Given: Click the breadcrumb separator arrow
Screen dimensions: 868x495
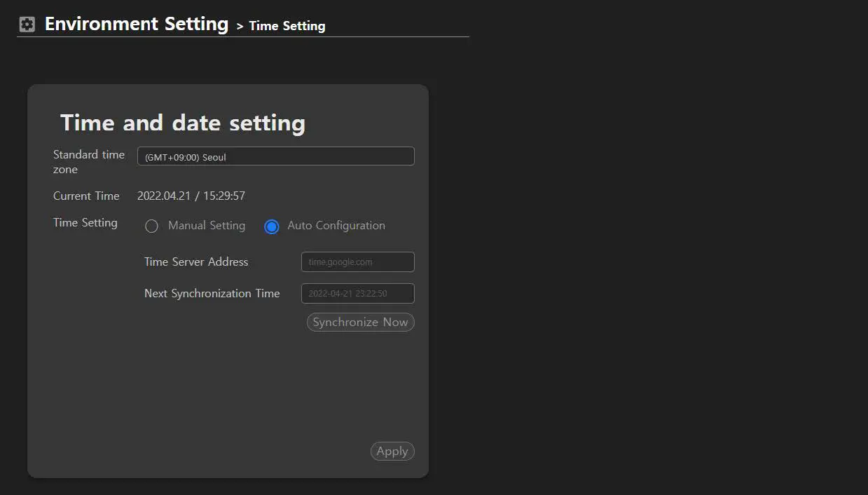Looking at the screenshot, I should click(240, 27).
